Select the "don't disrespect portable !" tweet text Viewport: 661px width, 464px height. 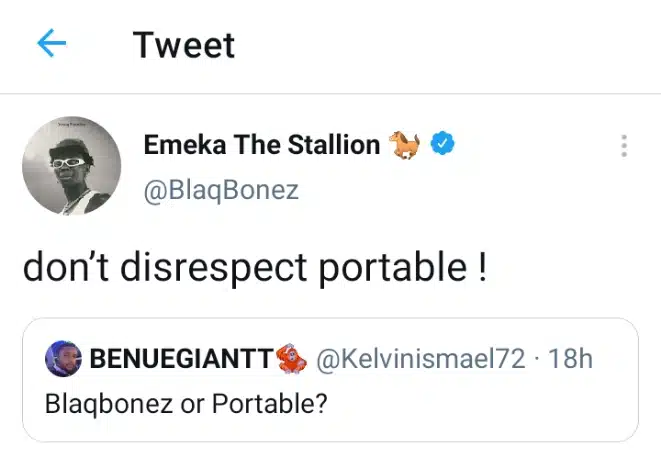click(x=255, y=269)
